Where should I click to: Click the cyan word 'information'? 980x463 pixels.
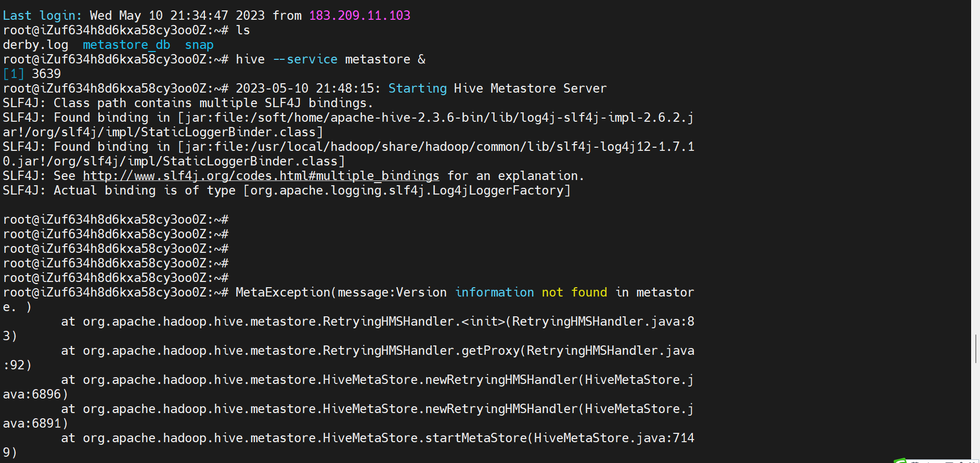(495, 292)
